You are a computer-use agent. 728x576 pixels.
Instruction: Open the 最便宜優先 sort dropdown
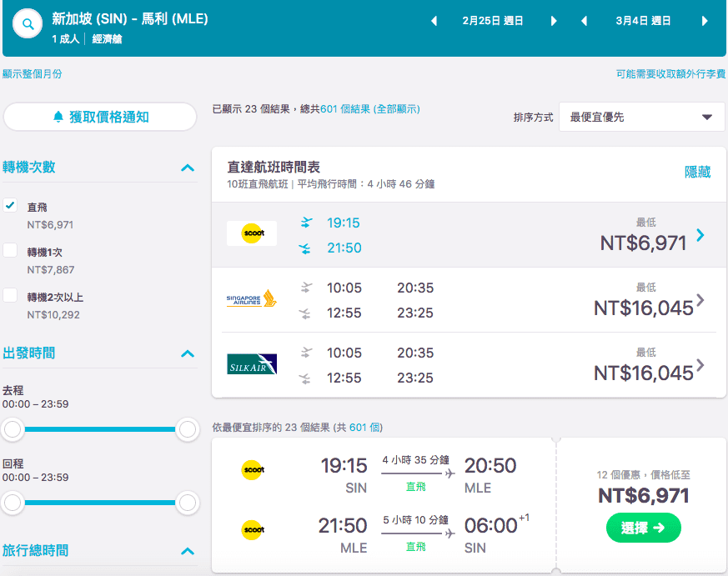(x=640, y=117)
